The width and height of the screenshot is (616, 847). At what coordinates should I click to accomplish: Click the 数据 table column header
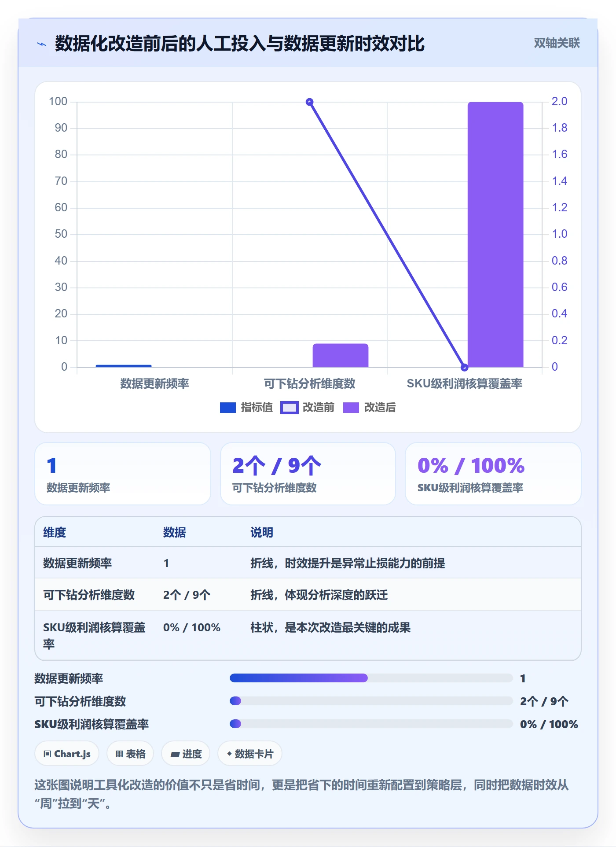click(x=175, y=532)
